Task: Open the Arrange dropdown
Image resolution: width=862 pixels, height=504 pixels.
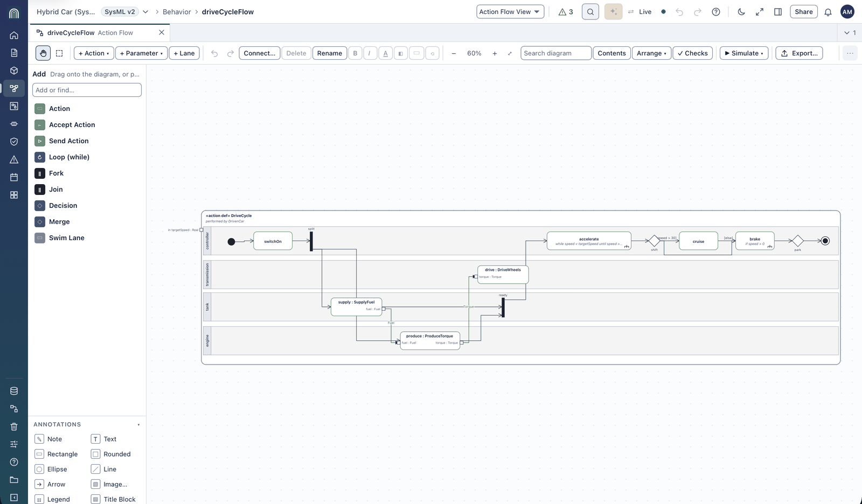Action: point(651,53)
